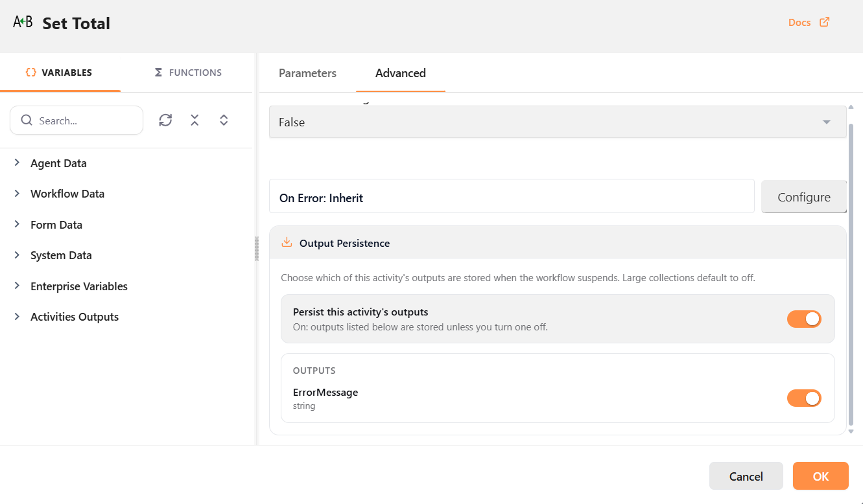This screenshot has height=504, width=863.
Task: Toggle the ErrorMessage output switch
Action: coord(804,398)
